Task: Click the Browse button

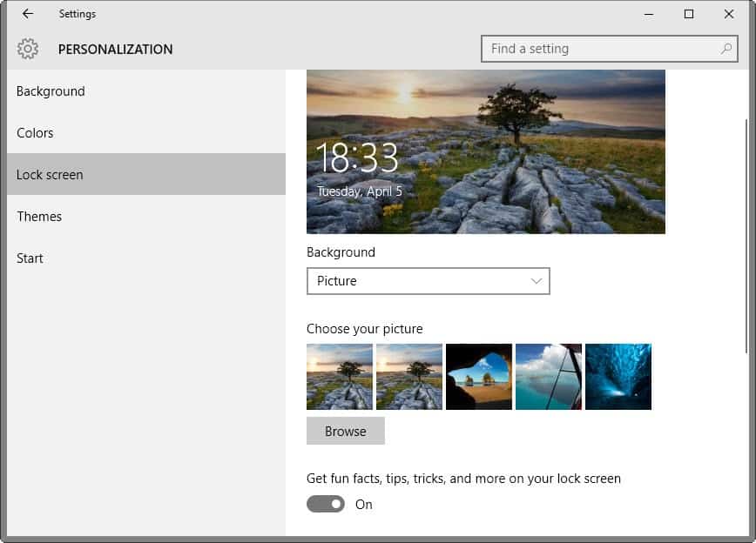Action: 345,431
